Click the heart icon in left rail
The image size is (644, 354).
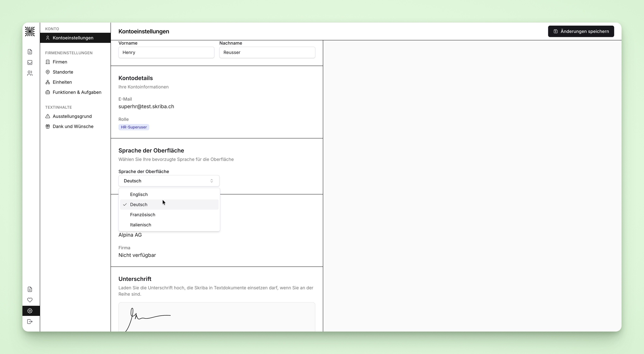tap(30, 300)
